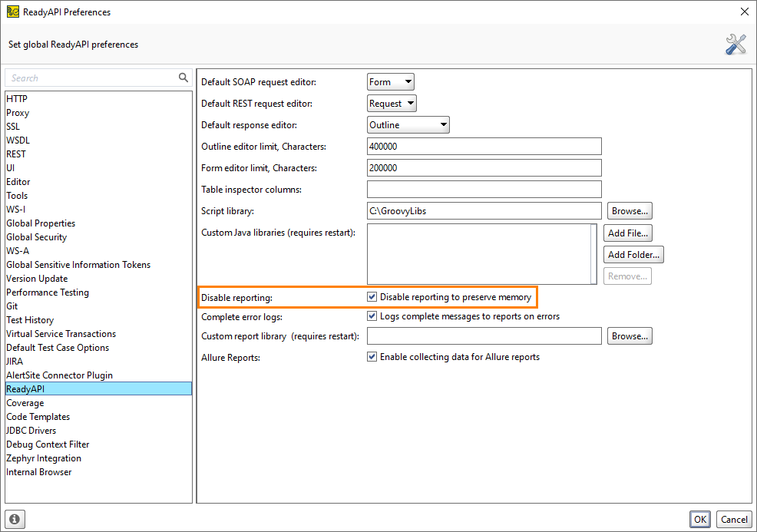Click the Custom report library field
Screen dimensions: 757x532
484,336
